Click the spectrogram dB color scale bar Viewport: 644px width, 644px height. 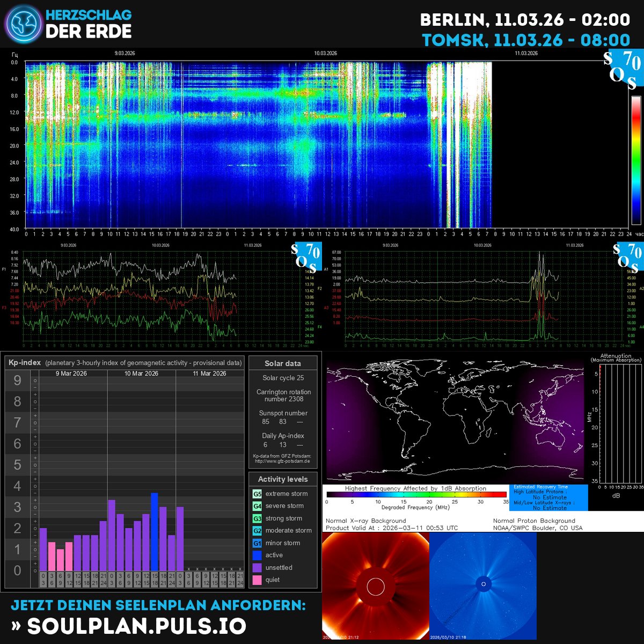[x=636, y=160]
